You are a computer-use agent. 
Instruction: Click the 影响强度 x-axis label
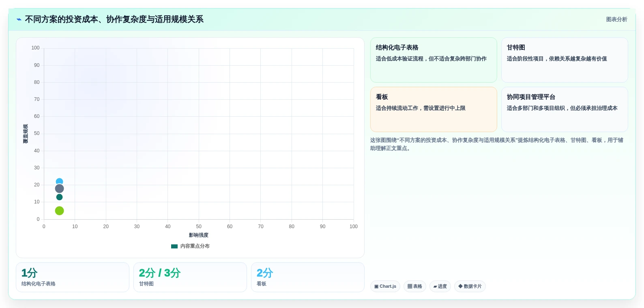[x=199, y=235]
